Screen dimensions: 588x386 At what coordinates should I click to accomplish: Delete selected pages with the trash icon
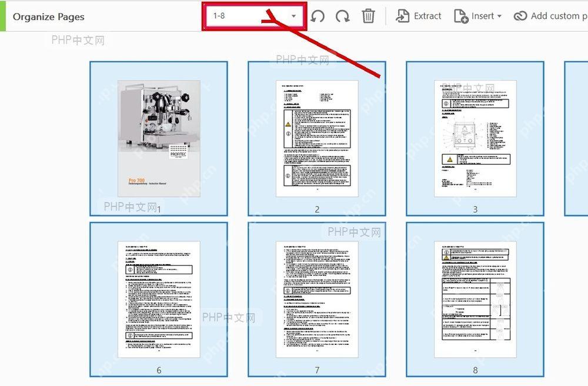coord(368,16)
